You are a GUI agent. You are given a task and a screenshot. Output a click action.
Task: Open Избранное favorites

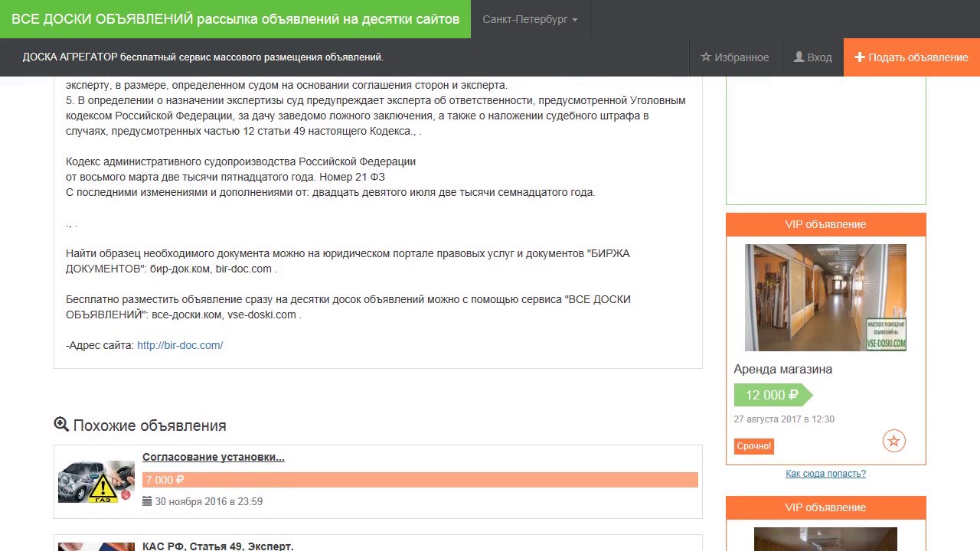[734, 57]
